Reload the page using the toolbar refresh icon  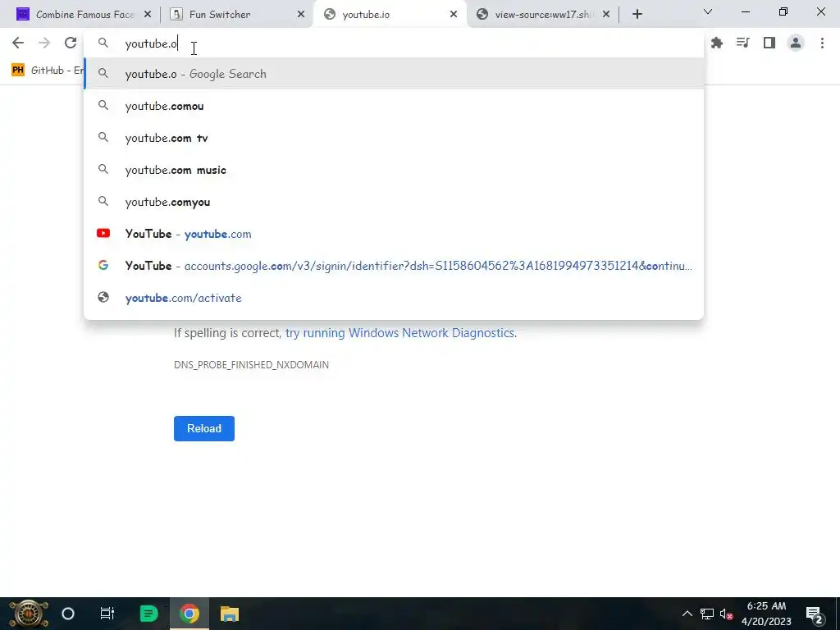pyautogui.click(x=71, y=43)
